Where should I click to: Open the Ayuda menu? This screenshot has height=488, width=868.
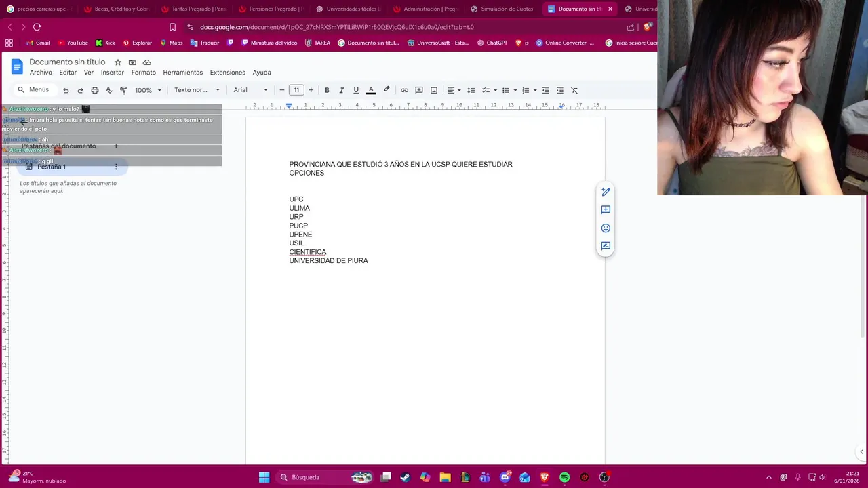(262, 73)
